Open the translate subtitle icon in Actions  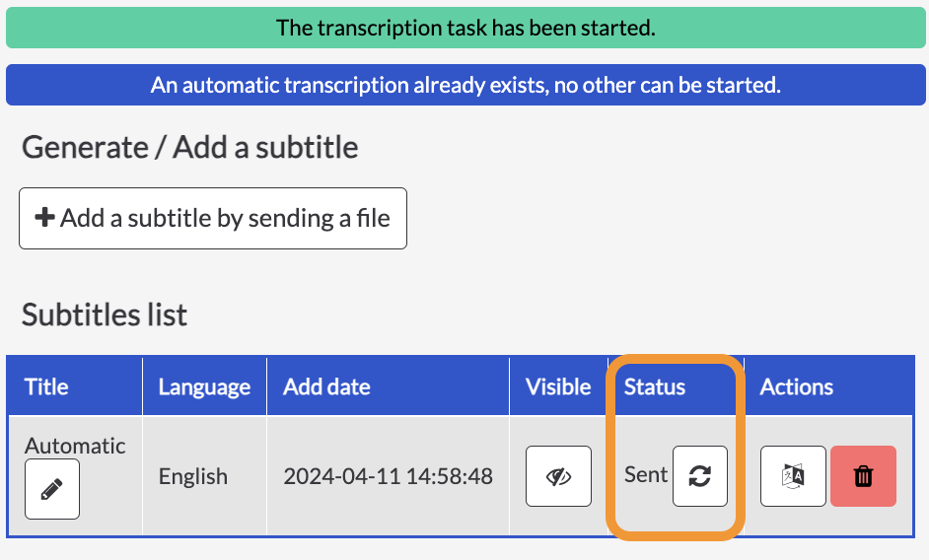[793, 476]
